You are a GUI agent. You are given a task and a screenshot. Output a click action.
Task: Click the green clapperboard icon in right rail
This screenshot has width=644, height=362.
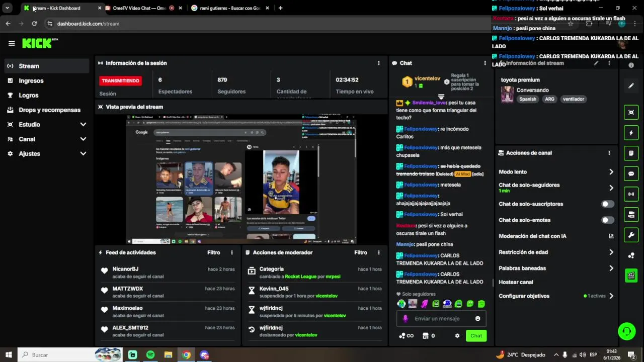click(631, 276)
